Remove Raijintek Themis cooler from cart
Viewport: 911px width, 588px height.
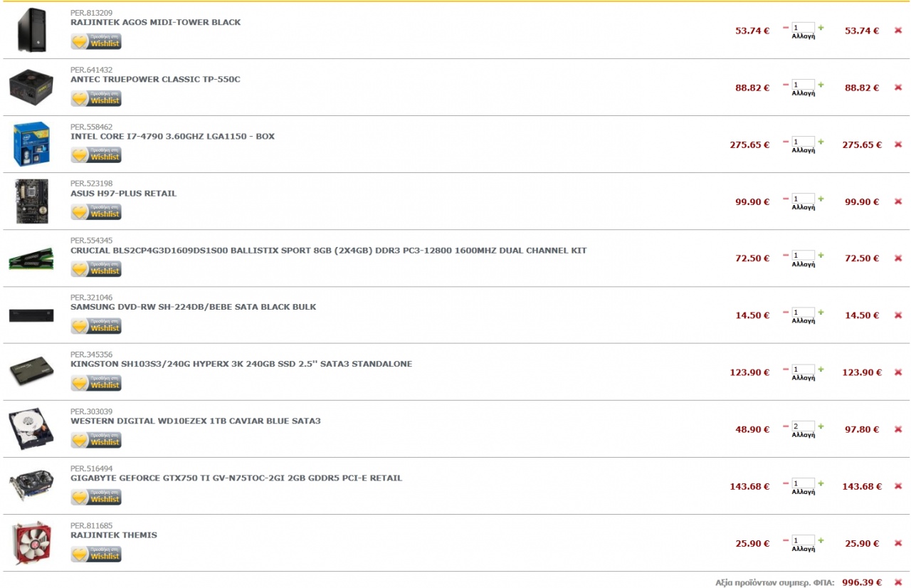(898, 543)
